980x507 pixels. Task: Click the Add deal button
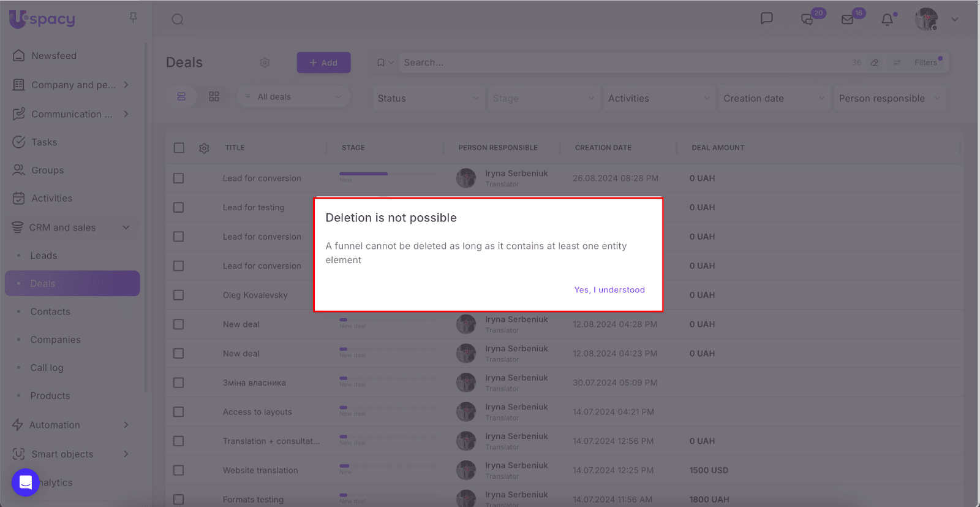pyautogui.click(x=323, y=63)
